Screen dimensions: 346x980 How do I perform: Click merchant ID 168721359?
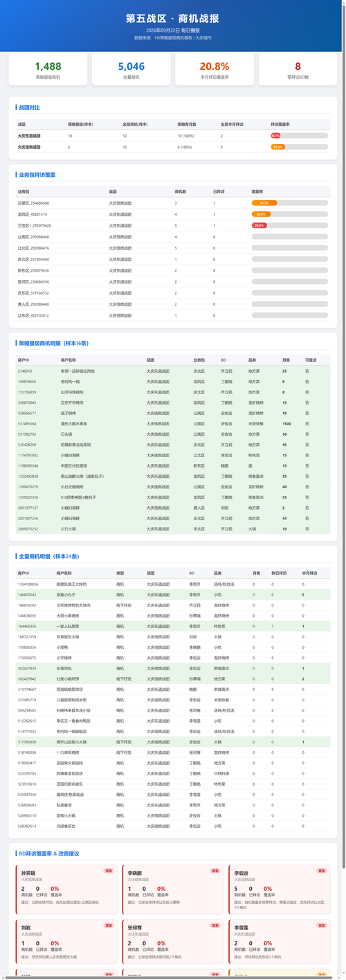click(27, 636)
